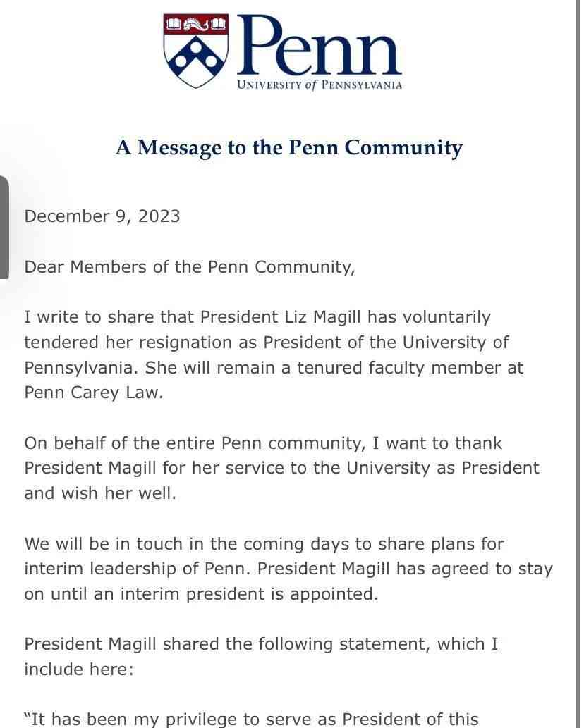This screenshot has height=728, width=584.
Task: Click the "include here:" text
Action: click(x=79, y=670)
